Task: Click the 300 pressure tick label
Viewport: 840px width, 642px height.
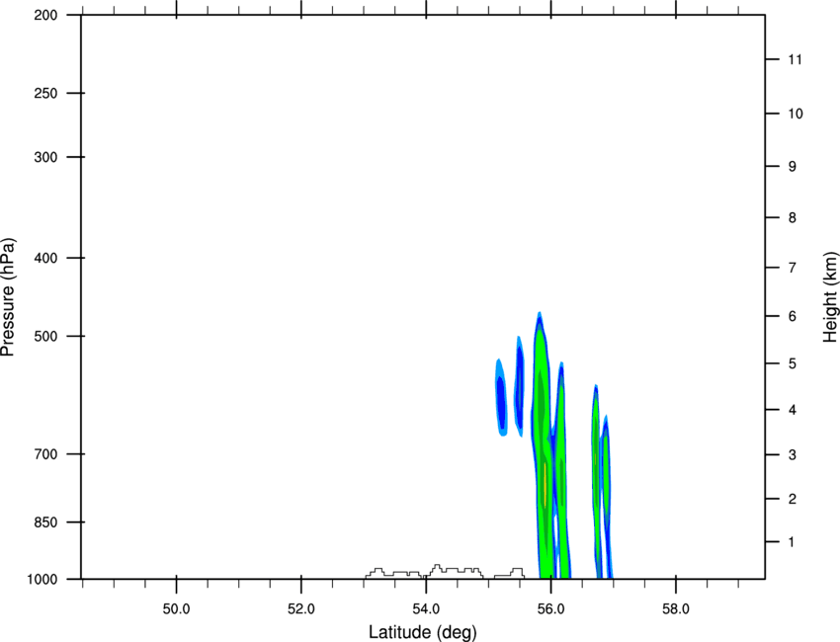Action: click(x=45, y=157)
